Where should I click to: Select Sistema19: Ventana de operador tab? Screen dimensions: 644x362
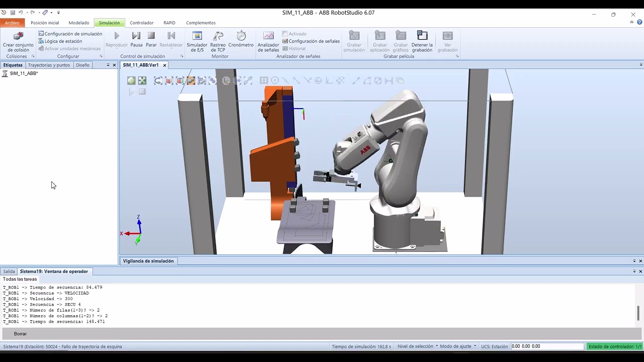54,271
